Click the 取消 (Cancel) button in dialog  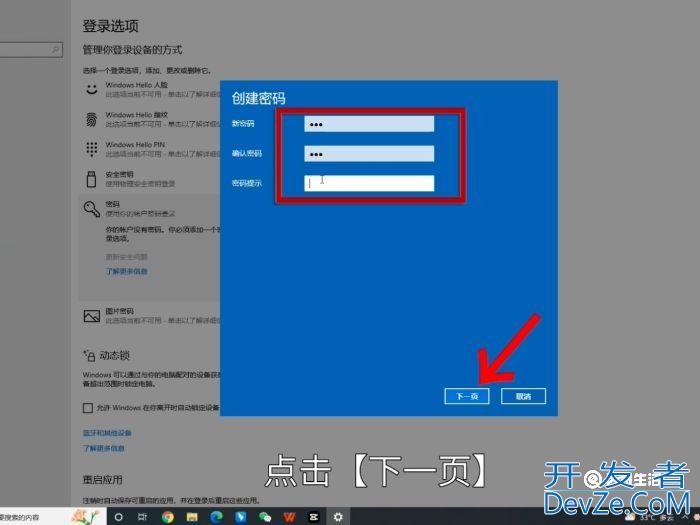(523, 396)
